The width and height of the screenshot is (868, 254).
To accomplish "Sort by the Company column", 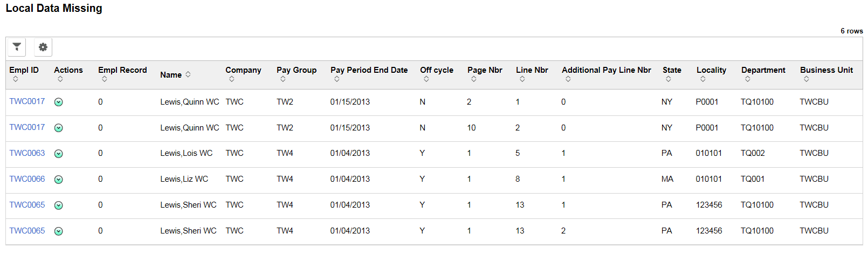I will (x=232, y=79).
